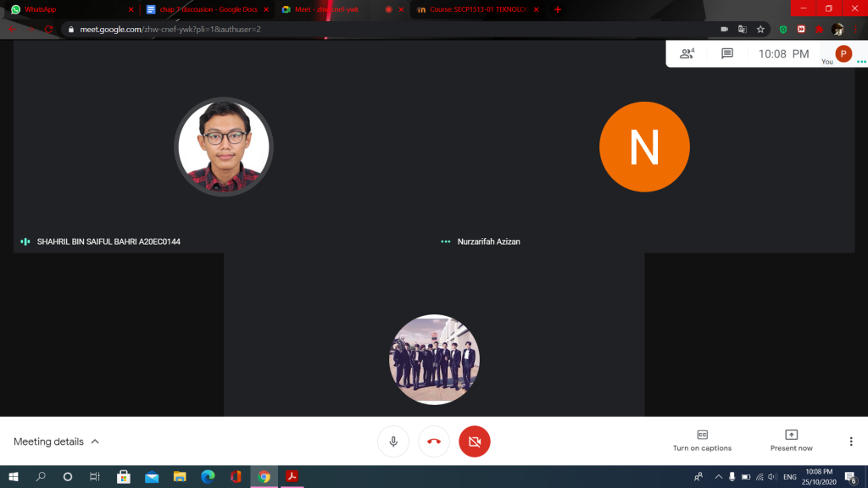Image resolution: width=868 pixels, height=488 pixels.
Task: Hang up the call with red phone button
Action: pos(434,441)
